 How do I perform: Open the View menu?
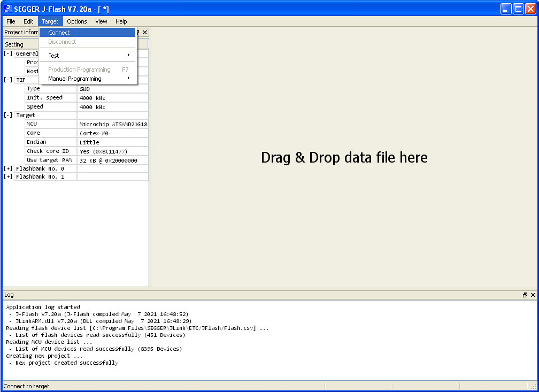(x=101, y=21)
